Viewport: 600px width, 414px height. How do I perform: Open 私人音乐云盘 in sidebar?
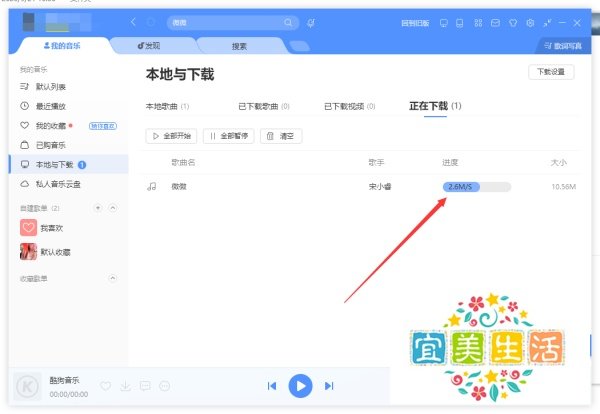click(51, 184)
